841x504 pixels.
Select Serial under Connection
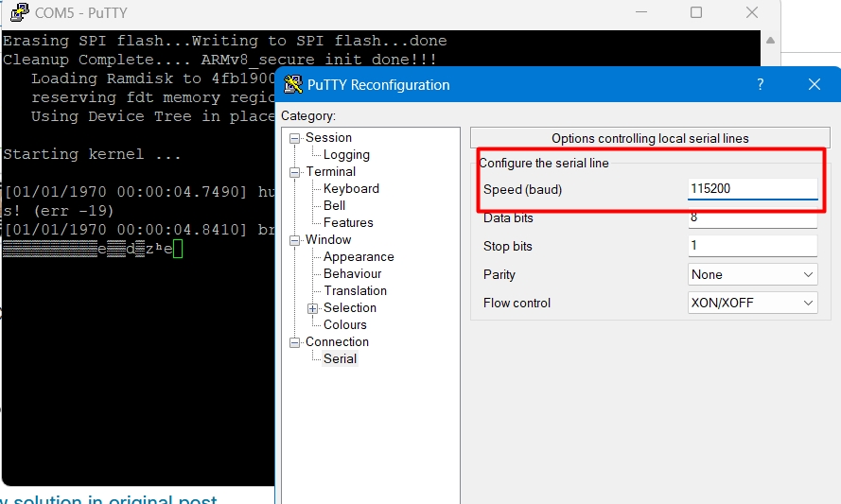[x=340, y=359]
